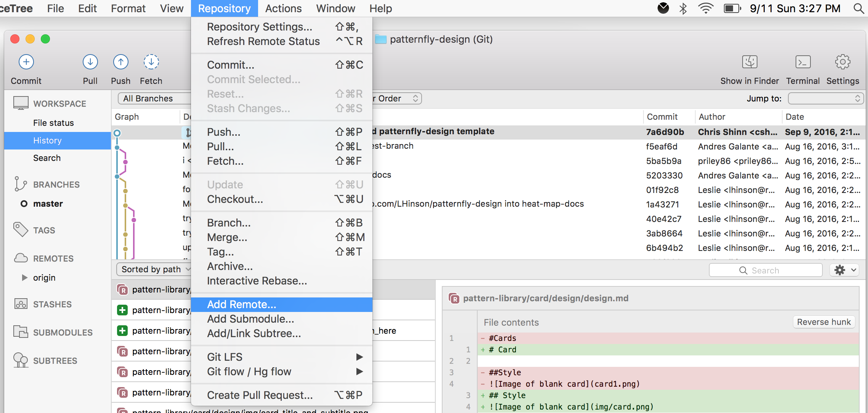The width and height of the screenshot is (868, 413).
Task: Click the Wi-Fi icon in menu bar
Action: [x=706, y=8]
